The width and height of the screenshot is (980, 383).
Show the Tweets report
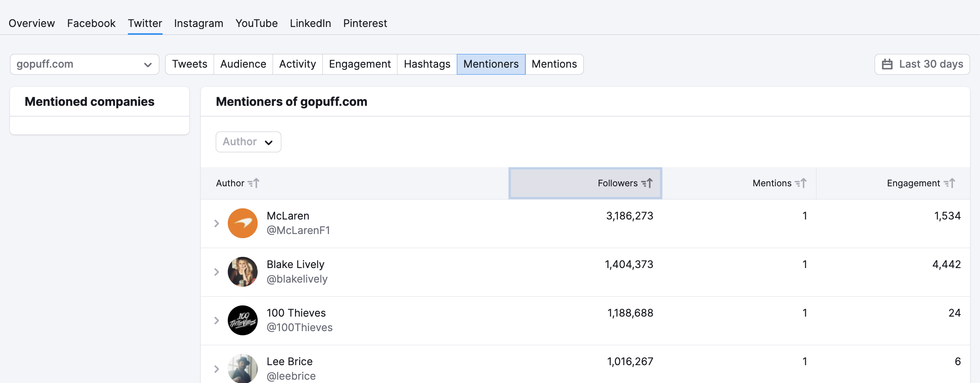coord(190,64)
